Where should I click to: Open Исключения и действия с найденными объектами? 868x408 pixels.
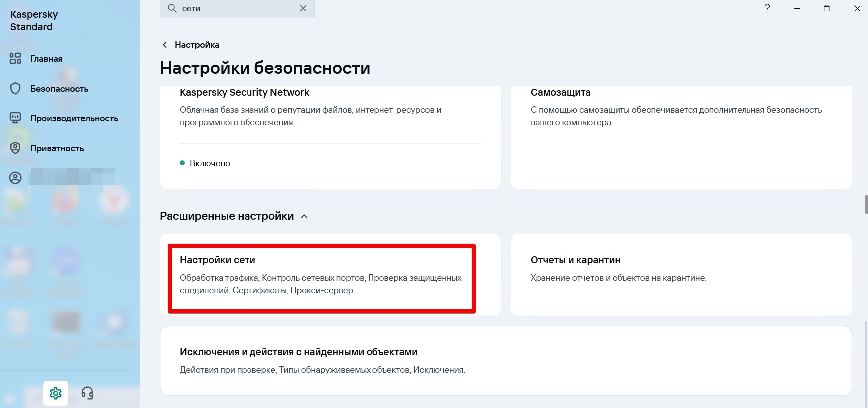click(506, 361)
